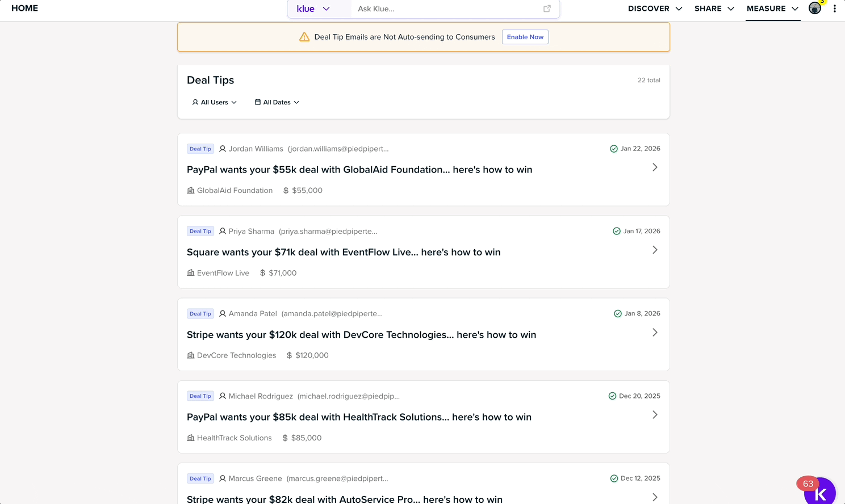Click the 'HealthTrack Solutions' company name
845x504 pixels.
pos(234,438)
